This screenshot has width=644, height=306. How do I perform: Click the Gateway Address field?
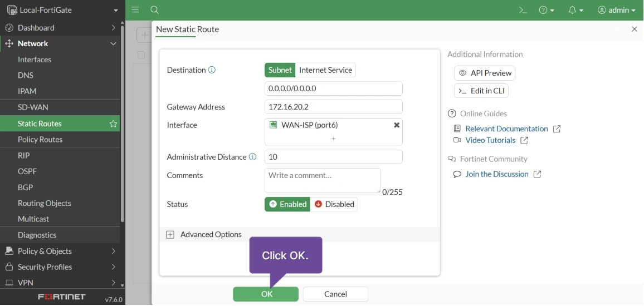point(334,107)
